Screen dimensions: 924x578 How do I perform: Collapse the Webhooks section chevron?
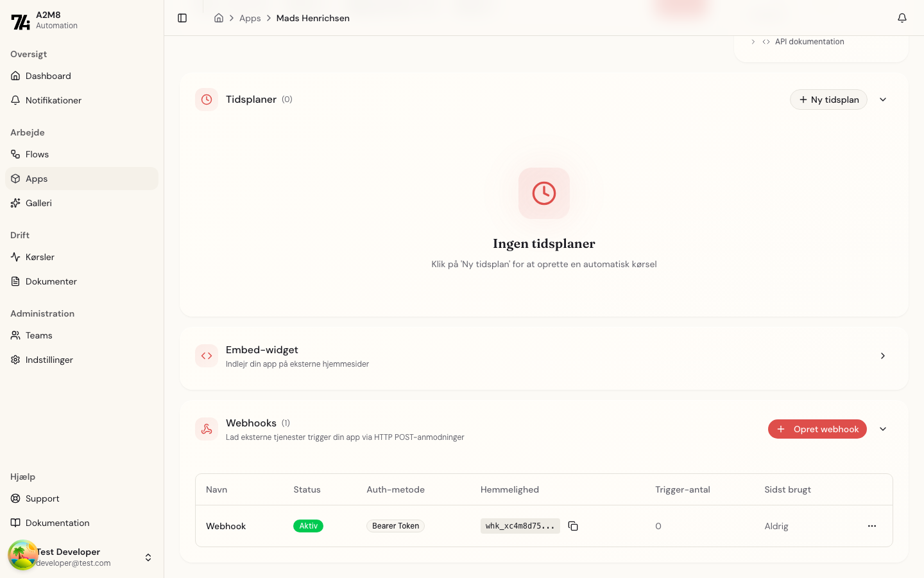point(883,429)
